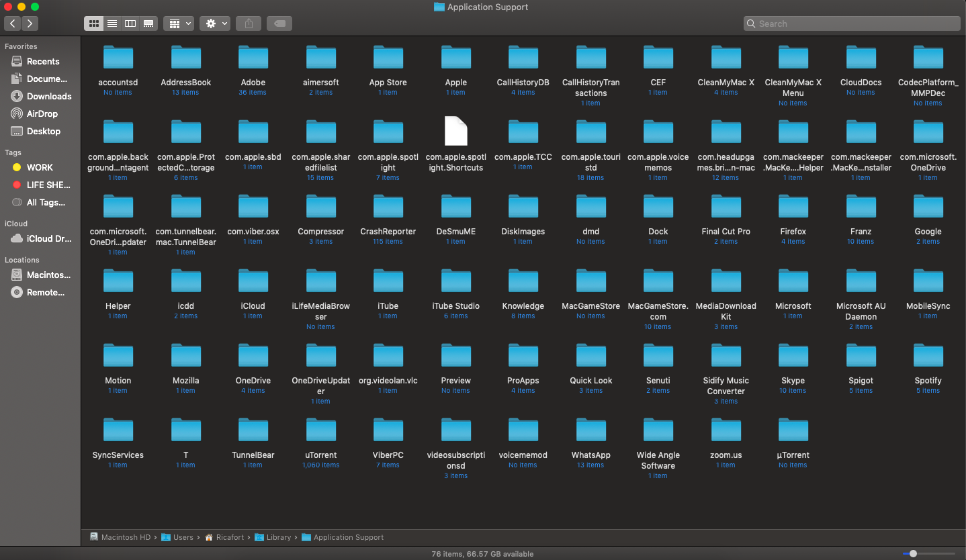The width and height of the screenshot is (966, 560).
Task: Click Application Support in the path bar
Action: coord(343,537)
